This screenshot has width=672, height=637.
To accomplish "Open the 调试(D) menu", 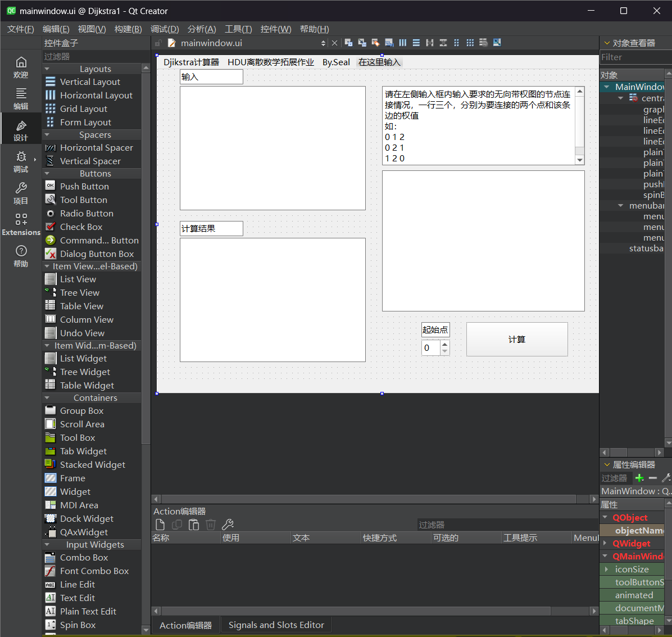I will pyautogui.click(x=165, y=29).
